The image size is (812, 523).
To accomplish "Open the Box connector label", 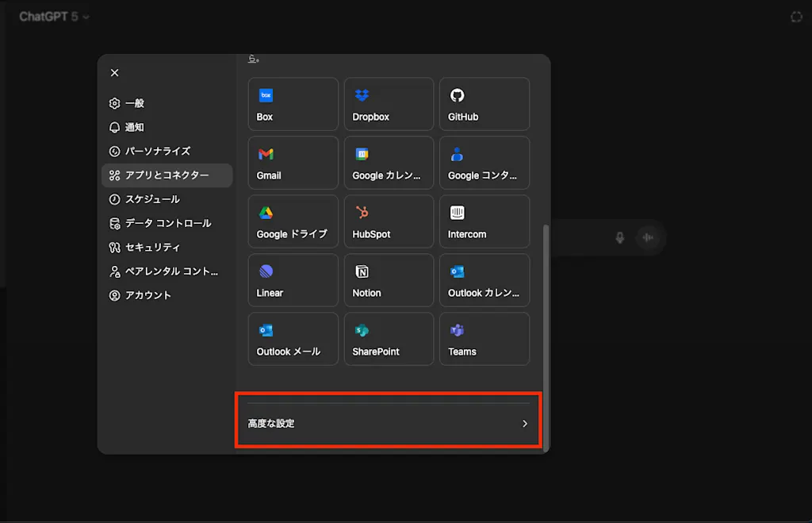I will tap(265, 117).
